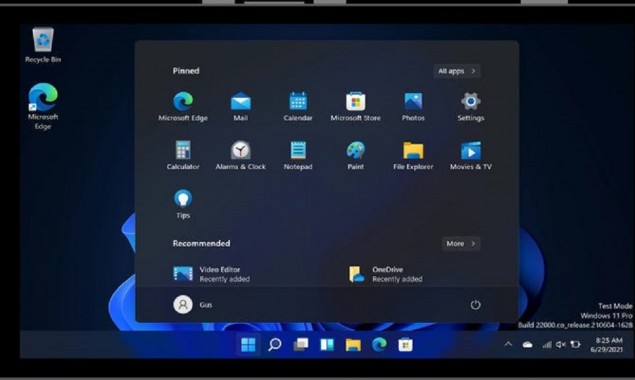
Task: Open Microsoft Store from the taskbar
Action: pyautogui.click(x=405, y=345)
